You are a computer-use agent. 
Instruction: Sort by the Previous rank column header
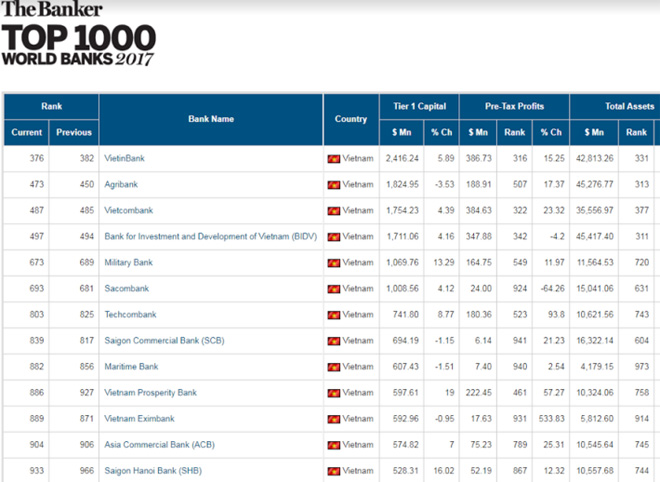tap(74, 133)
